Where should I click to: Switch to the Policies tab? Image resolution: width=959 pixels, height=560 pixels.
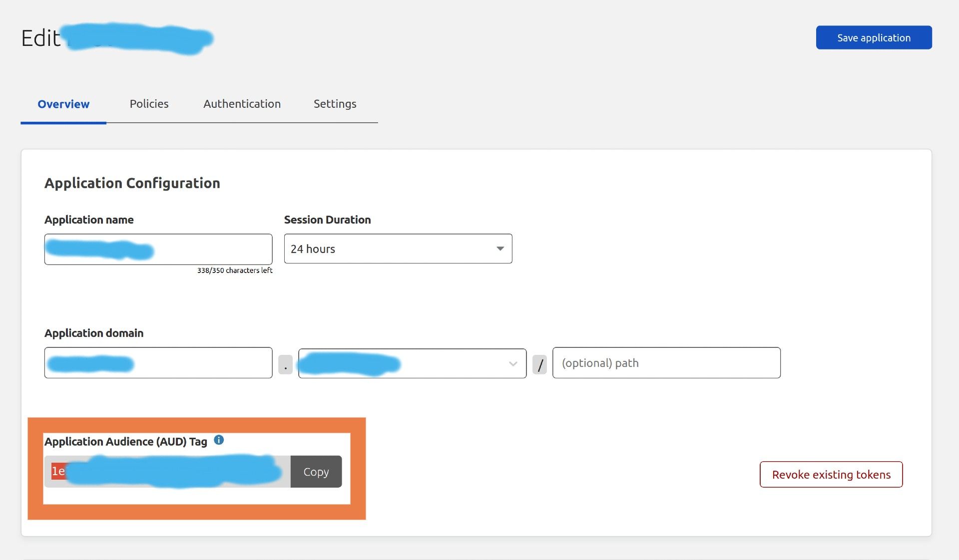tap(149, 104)
